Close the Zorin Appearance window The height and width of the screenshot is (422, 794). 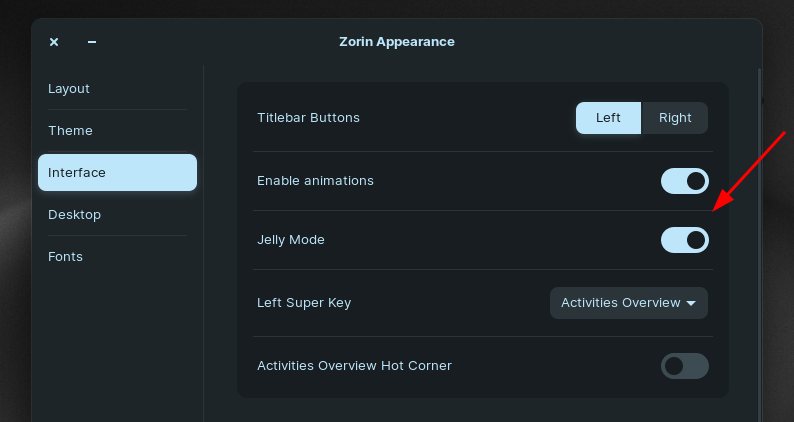[x=54, y=42]
